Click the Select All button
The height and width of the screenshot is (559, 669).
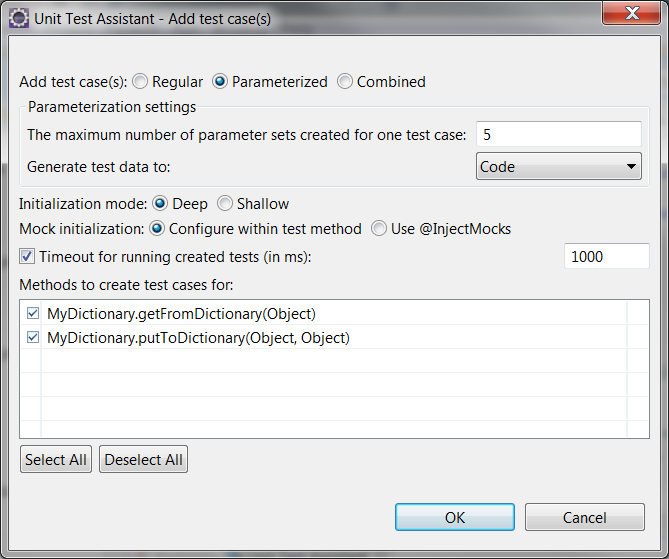[x=56, y=459]
